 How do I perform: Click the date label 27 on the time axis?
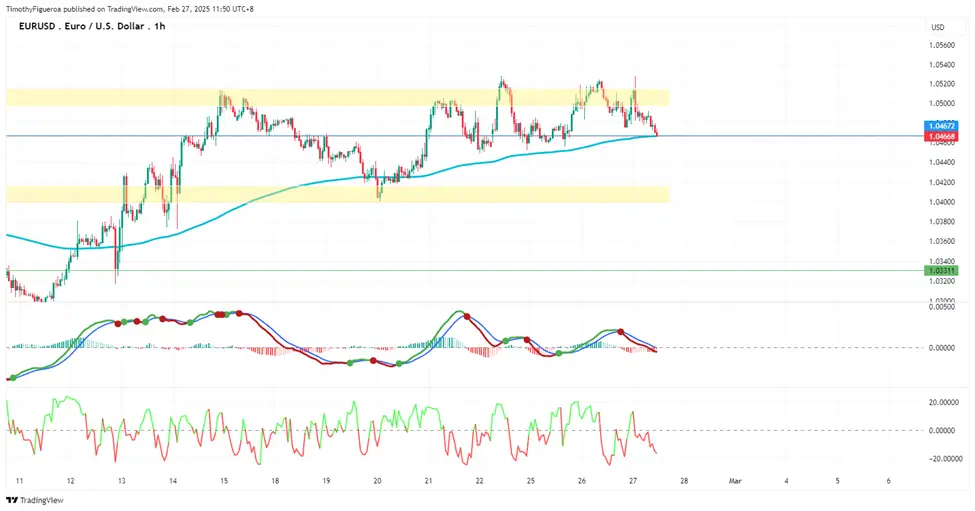(633, 481)
